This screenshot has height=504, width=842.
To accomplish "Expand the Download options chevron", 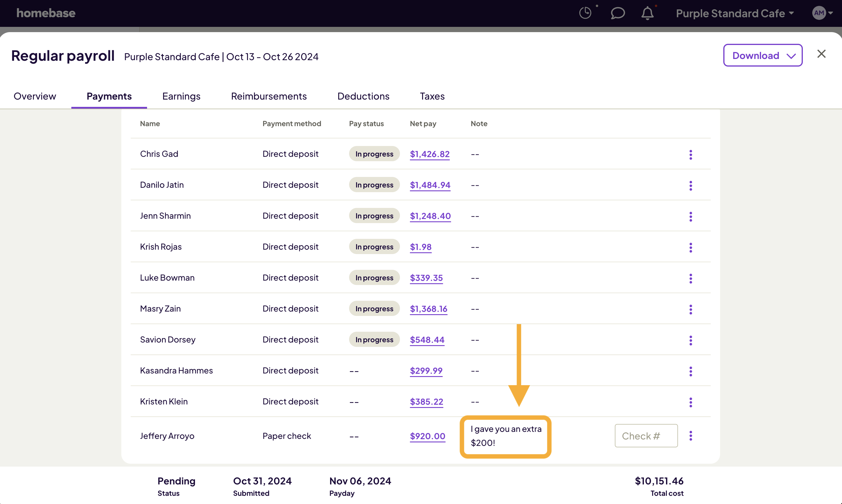I will [791, 56].
